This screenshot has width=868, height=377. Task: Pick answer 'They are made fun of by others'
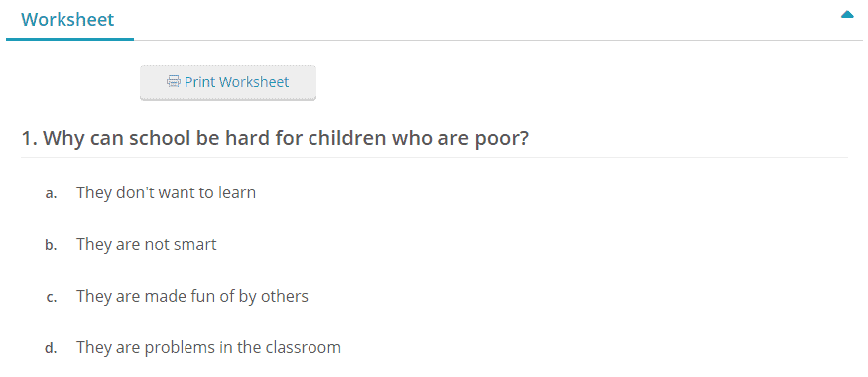tap(192, 296)
